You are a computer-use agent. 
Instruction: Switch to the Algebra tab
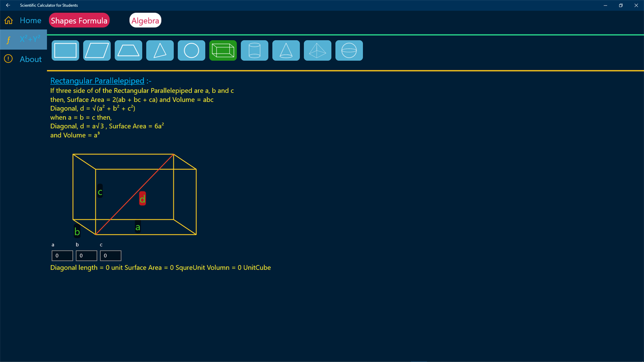pyautogui.click(x=145, y=20)
